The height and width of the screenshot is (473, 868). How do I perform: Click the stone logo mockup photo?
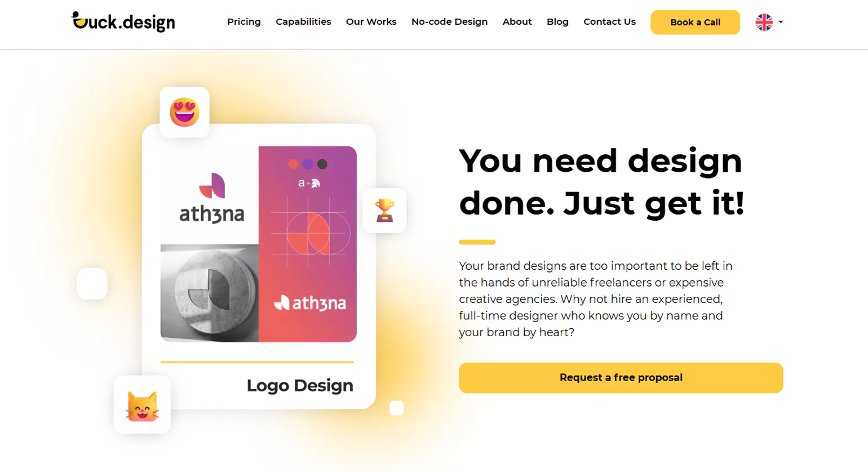coord(209,293)
